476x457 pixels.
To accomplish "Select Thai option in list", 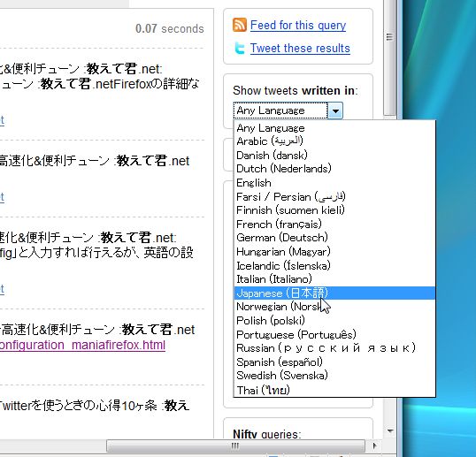I will [334, 390].
